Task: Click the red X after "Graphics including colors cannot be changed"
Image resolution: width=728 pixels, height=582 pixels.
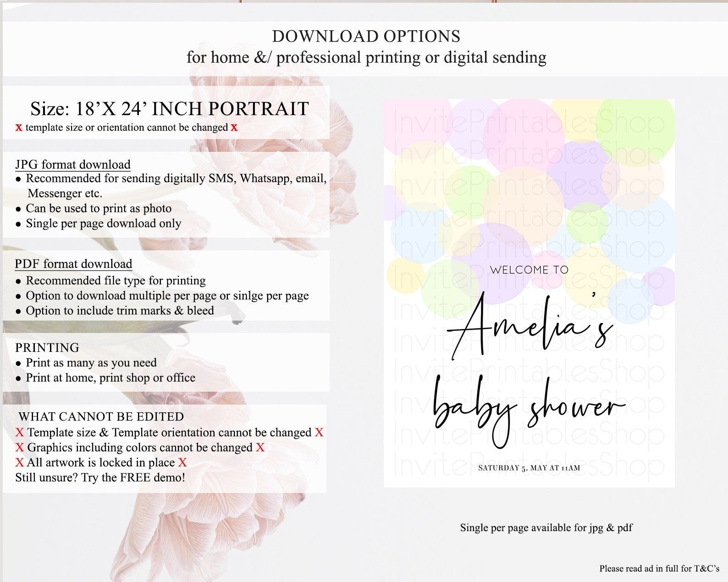Action: pyautogui.click(x=260, y=448)
